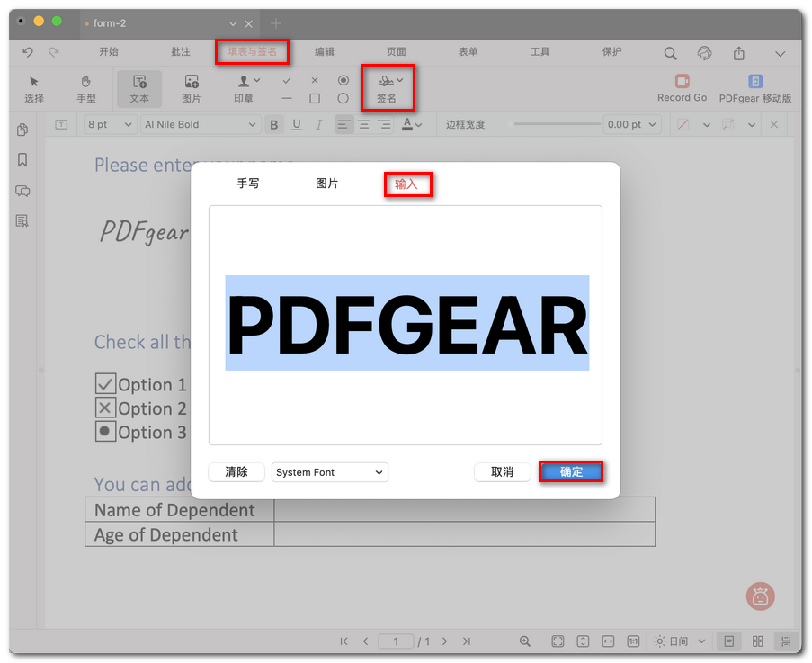Pick the square box fill tool
This screenshot has height=663, width=812.
(x=315, y=98)
